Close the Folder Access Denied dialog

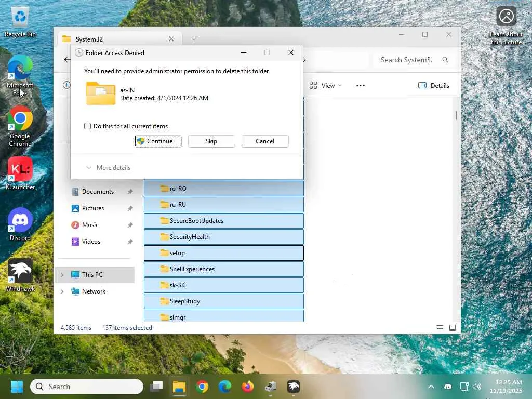pyautogui.click(x=291, y=52)
